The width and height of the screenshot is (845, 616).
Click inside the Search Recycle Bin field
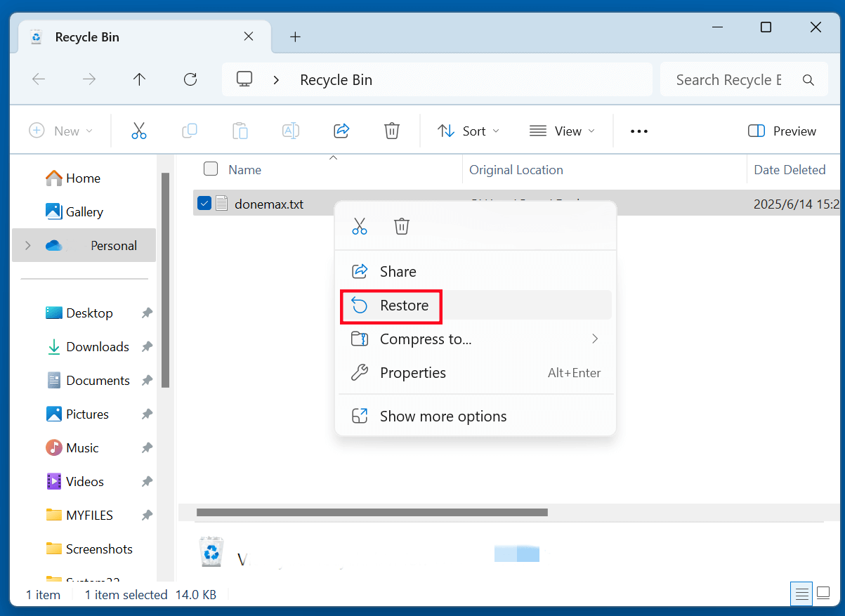731,79
